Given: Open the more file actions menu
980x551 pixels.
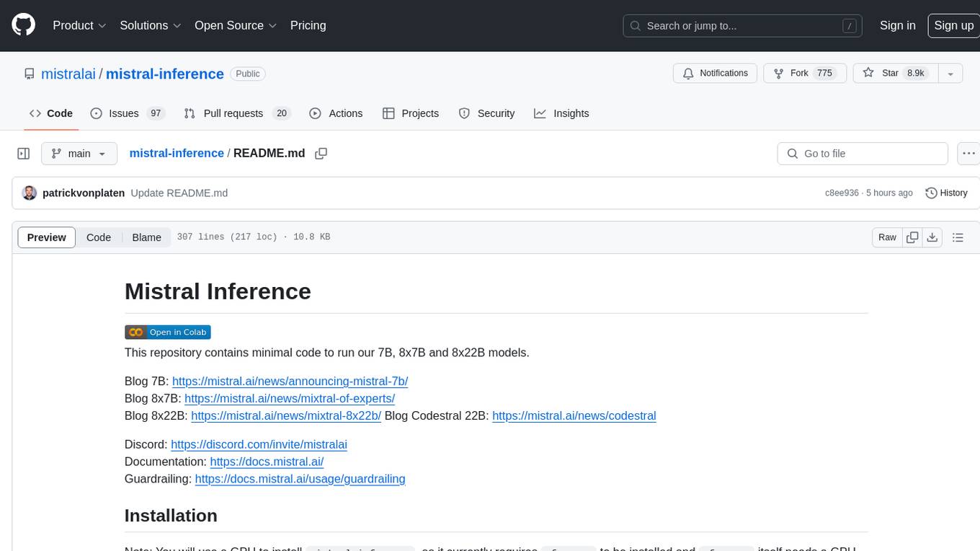Looking at the screenshot, I should [968, 154].
